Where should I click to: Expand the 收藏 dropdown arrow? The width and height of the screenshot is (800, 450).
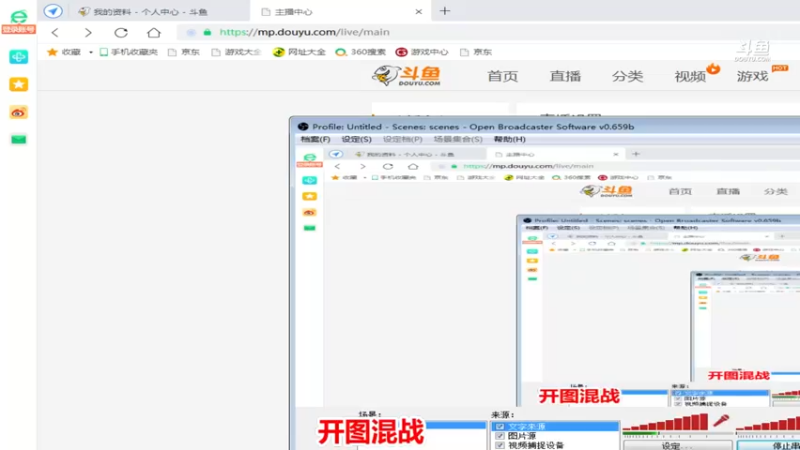(x=91, y=52)
